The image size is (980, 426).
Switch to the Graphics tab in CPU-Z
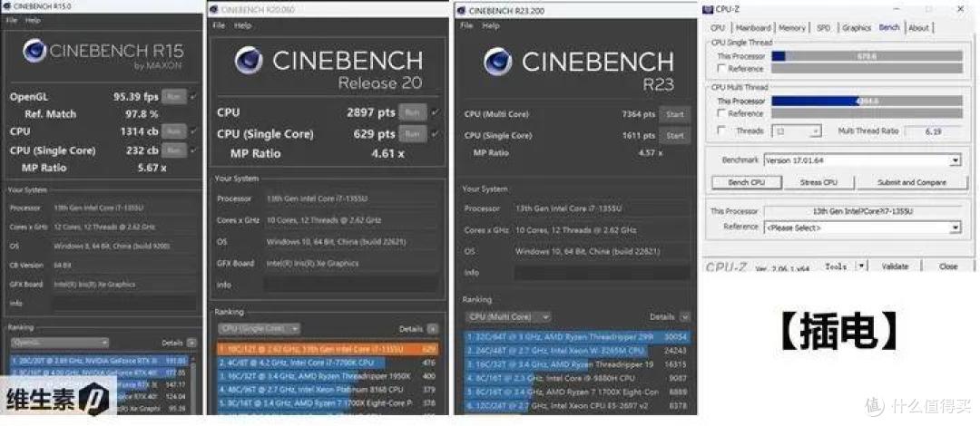[x=857, y=28]
